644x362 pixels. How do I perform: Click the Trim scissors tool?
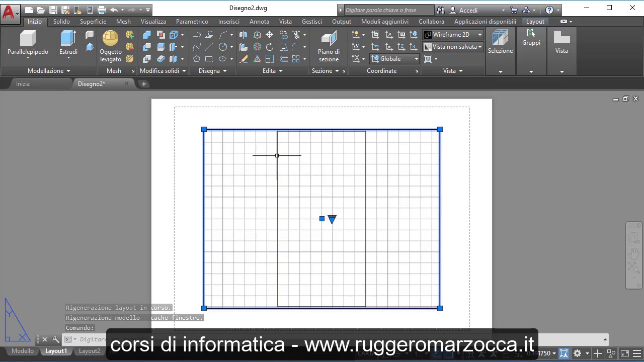296,35
